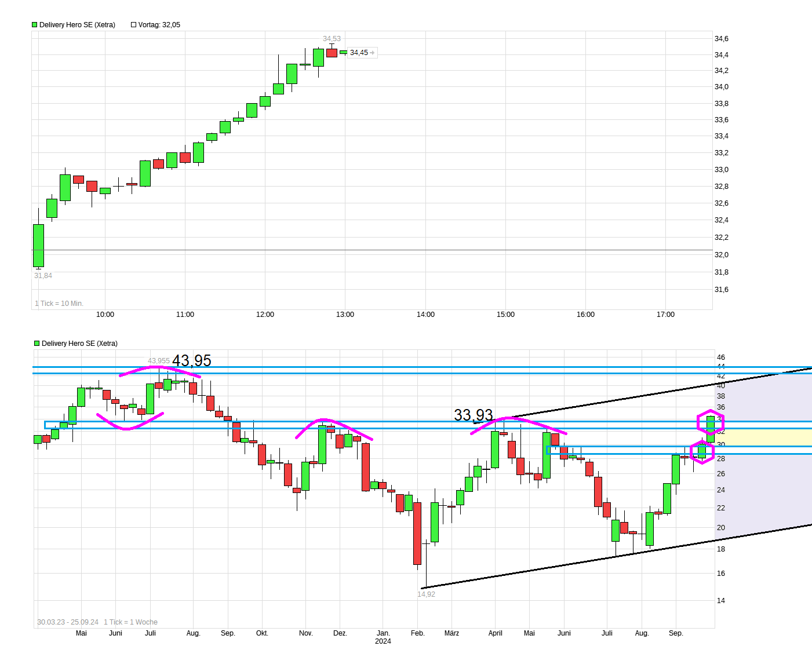Viewport: 812px width, 657px height.
Task: Click the 14,92 low price marker label
Action: (x=426, y=594)
